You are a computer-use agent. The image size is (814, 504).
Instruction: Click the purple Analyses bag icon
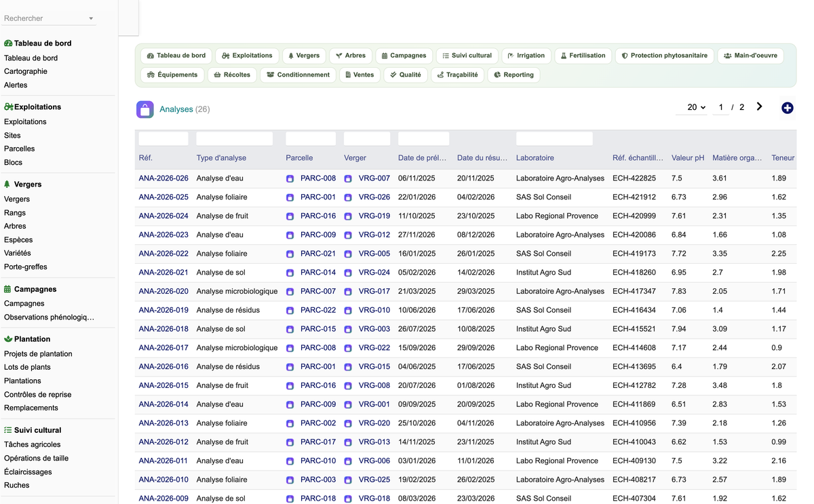click(x=144, y=109)
